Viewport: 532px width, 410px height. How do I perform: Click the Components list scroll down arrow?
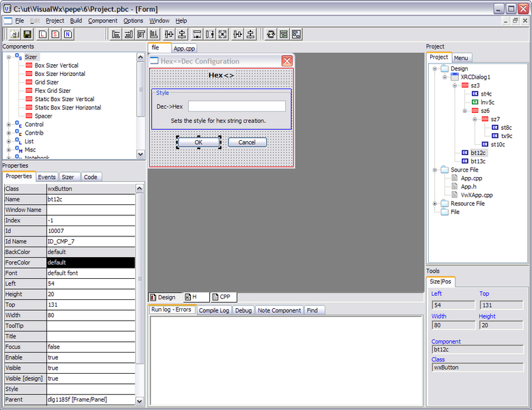(140, 154)
